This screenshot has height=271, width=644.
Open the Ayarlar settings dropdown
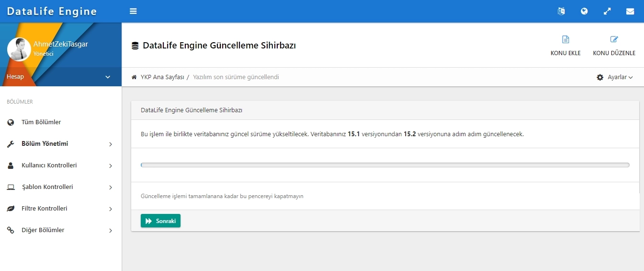[615, 77]
